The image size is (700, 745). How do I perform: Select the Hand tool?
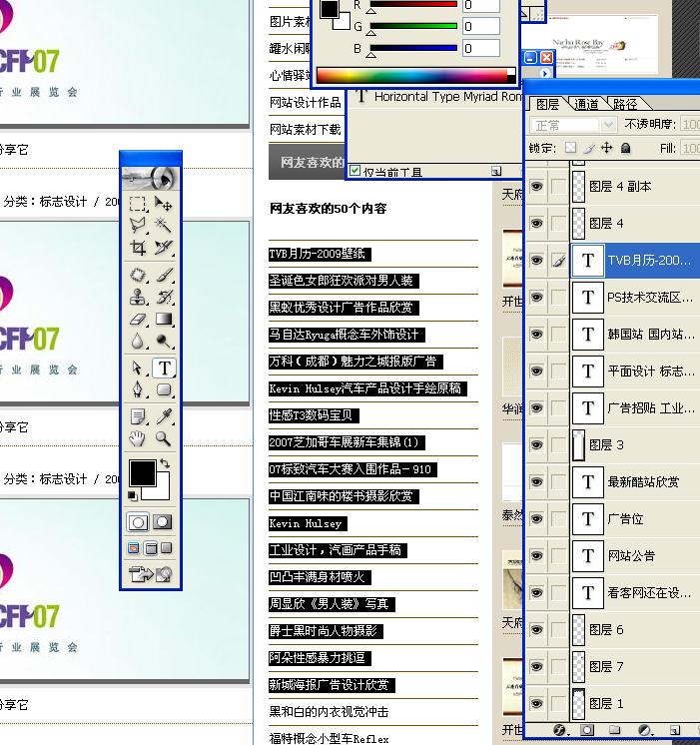pyautogui.click(x=138, y=438)
